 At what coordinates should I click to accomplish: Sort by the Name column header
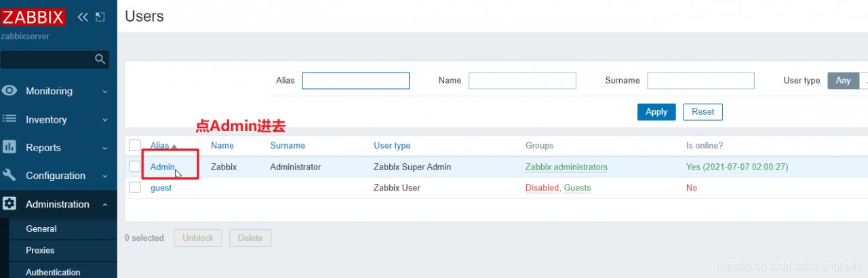222,145
